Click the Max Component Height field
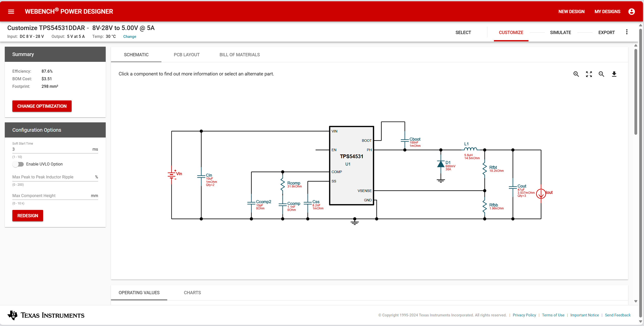This screenshot has height=326, width=644. pyautogui.click(x=55, y=196)
